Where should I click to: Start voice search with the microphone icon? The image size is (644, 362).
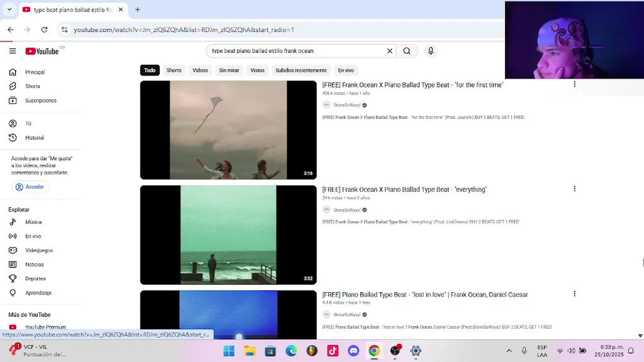(x=431, y=51)
